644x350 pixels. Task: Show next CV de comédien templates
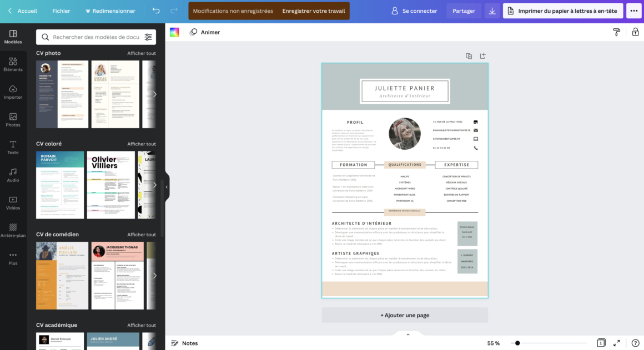pyautogui.click(x=154, y=275)
